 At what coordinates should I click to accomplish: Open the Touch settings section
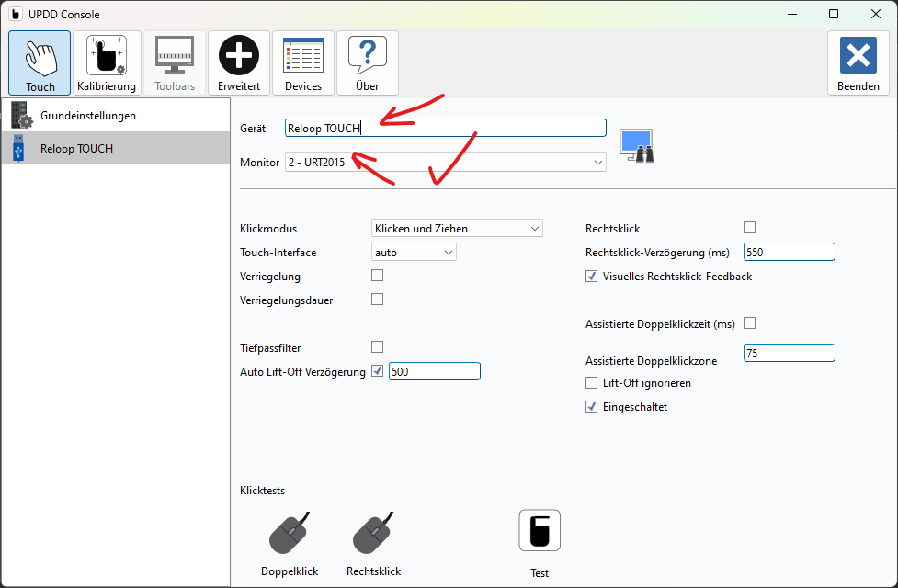(x=40, y=63)
